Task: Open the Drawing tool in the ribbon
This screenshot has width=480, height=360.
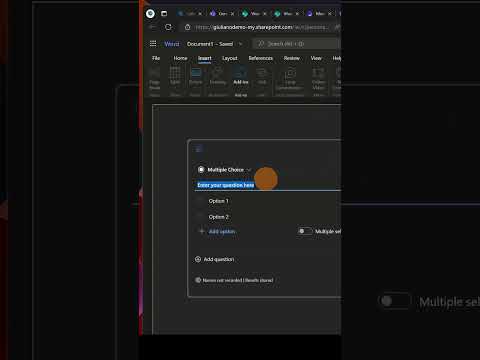Action: point(218,76)
